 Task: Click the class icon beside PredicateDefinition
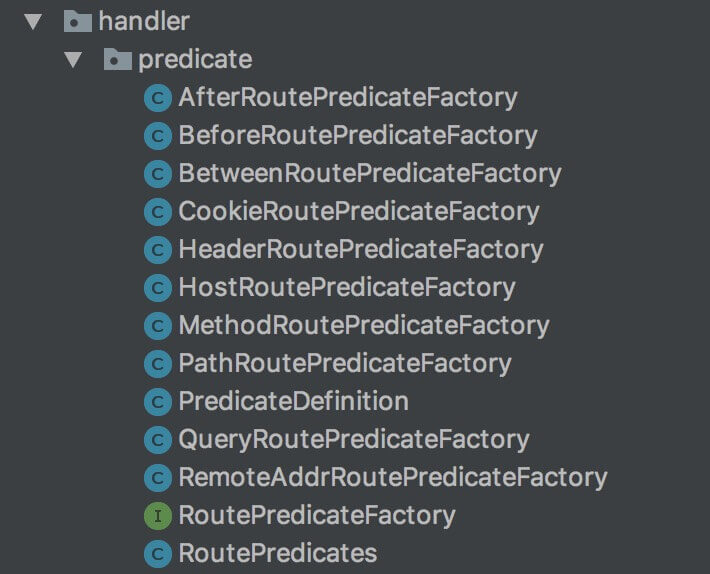point(157,402)
